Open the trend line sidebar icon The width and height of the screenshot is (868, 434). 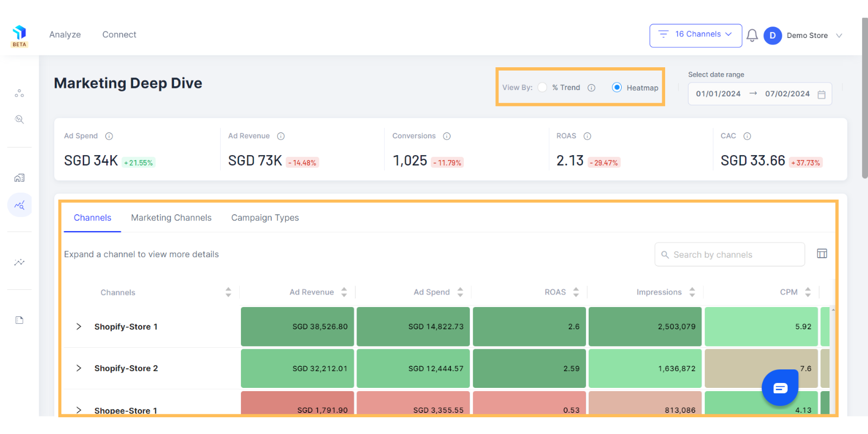20,262
